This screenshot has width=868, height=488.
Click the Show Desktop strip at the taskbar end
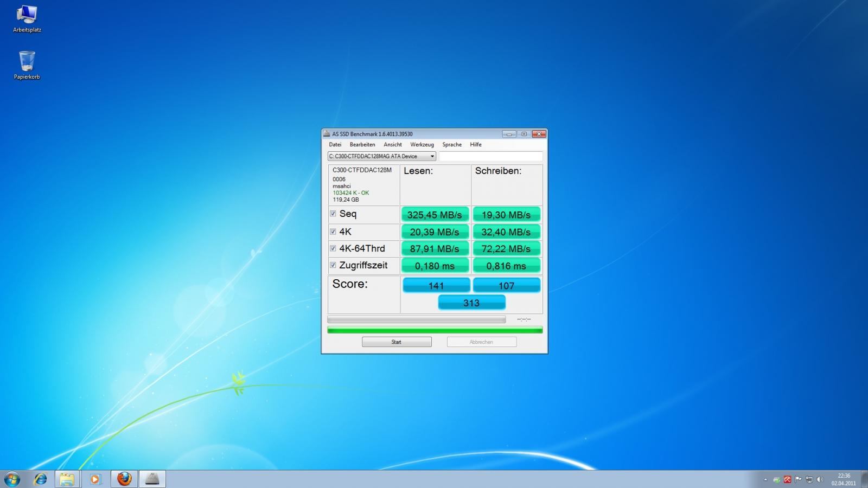tap(864, 479)
